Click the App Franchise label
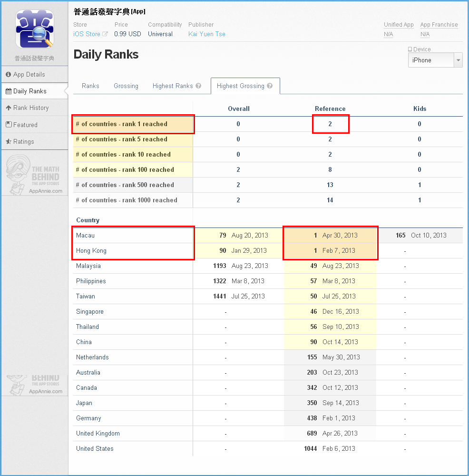Screen dimensions: 469x476 click(439, 25)
